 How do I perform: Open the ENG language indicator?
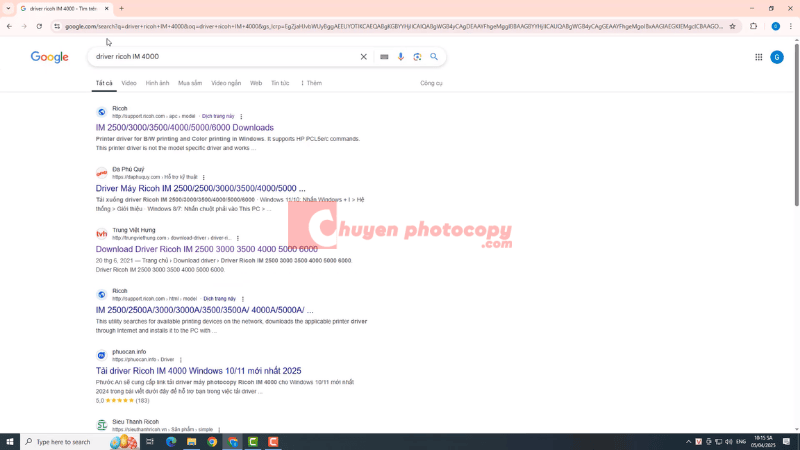[741, 442]
